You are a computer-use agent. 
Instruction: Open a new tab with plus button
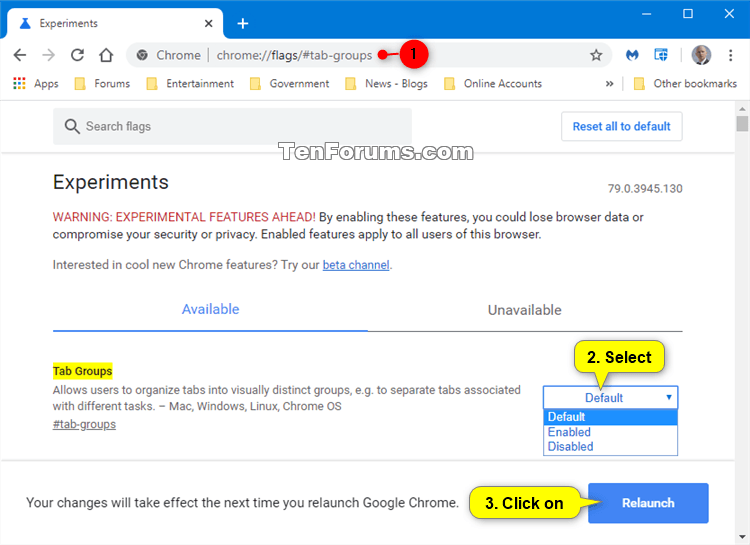pyautogui.click(x=243, y=23)
